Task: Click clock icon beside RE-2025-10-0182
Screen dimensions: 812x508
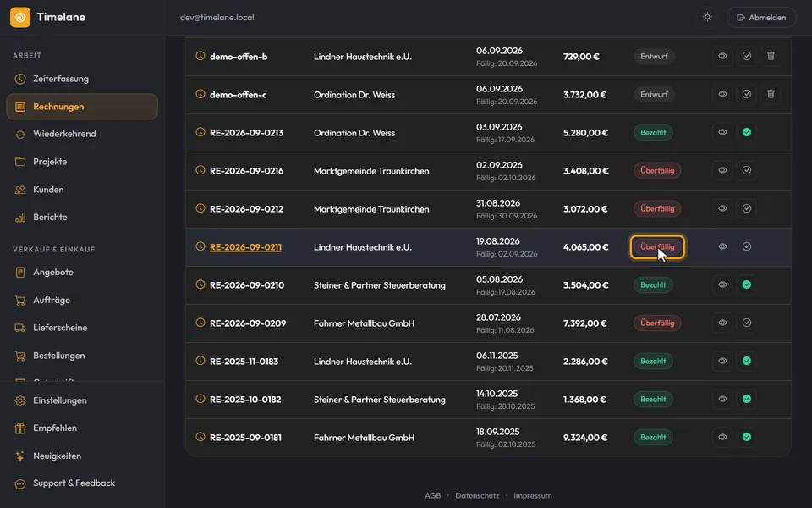Action: click(200, 399)
